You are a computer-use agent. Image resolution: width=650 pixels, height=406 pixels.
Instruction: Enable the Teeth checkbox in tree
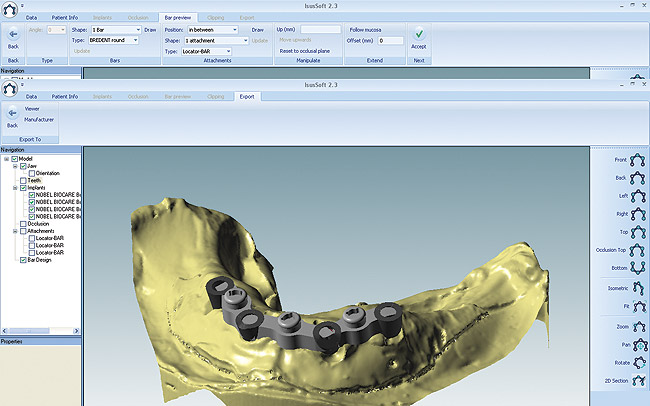pos(24,180)
